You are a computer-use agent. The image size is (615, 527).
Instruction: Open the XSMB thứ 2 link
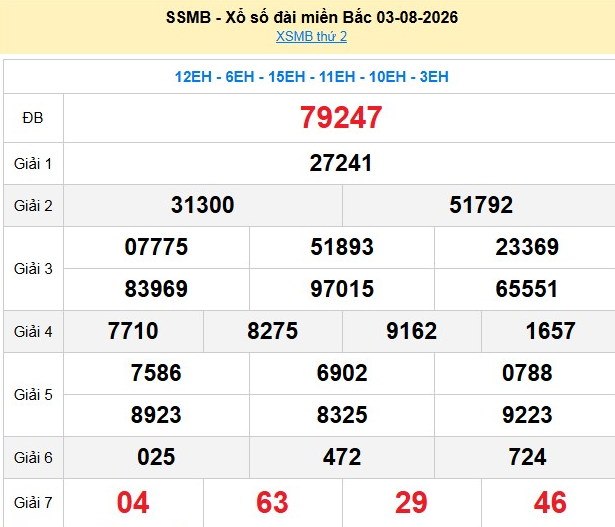click(x=311, y=36)
